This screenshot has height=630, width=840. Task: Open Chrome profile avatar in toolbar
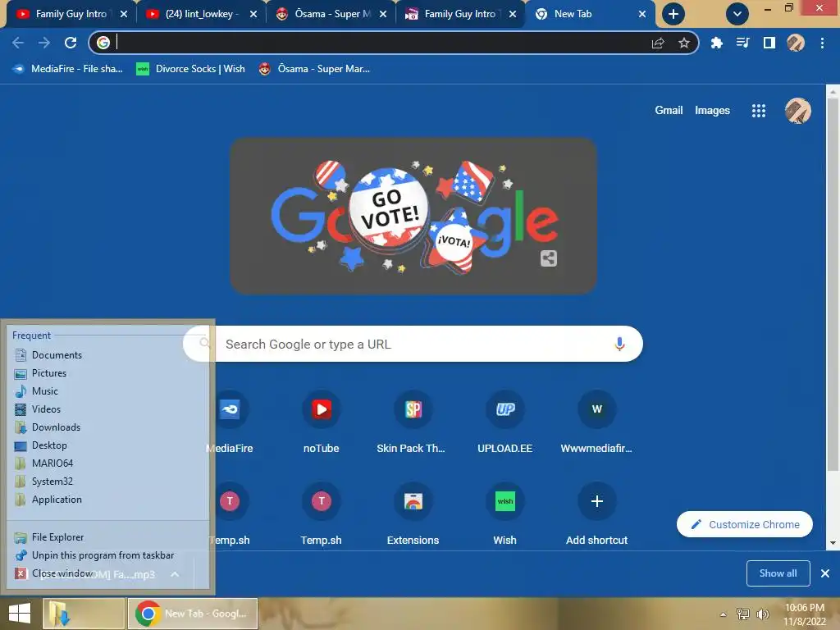[x=796, y=43]
